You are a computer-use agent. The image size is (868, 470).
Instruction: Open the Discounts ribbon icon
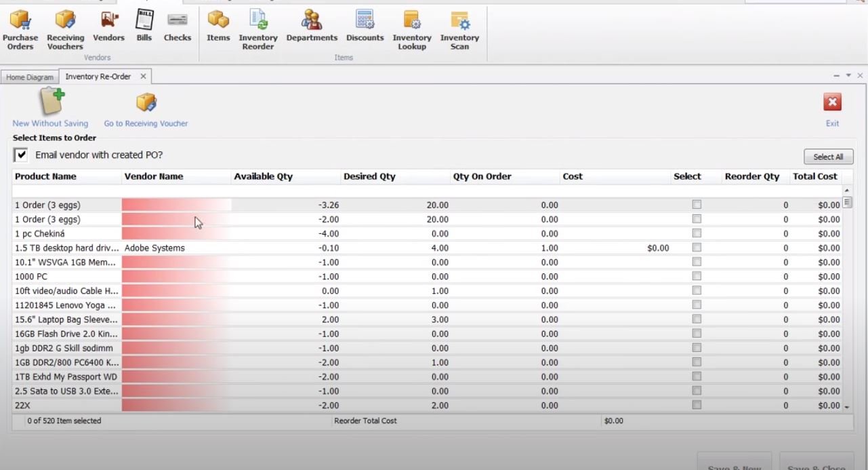click(x=365, y=26)
